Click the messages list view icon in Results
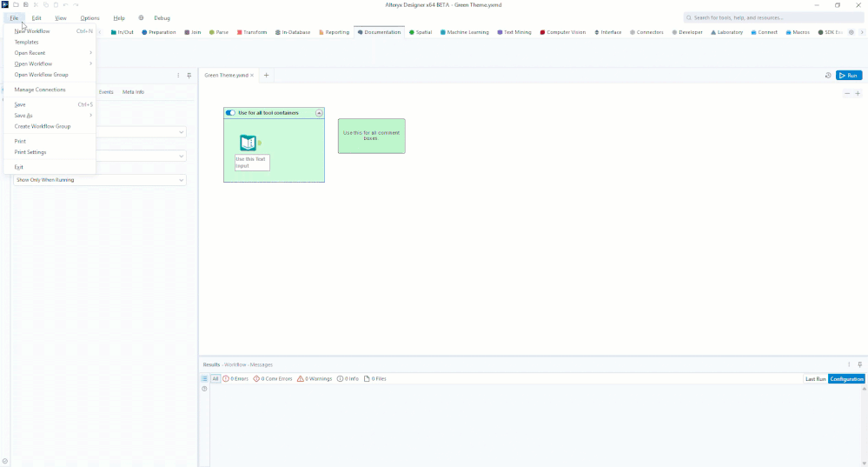 [x=204, y=379]
